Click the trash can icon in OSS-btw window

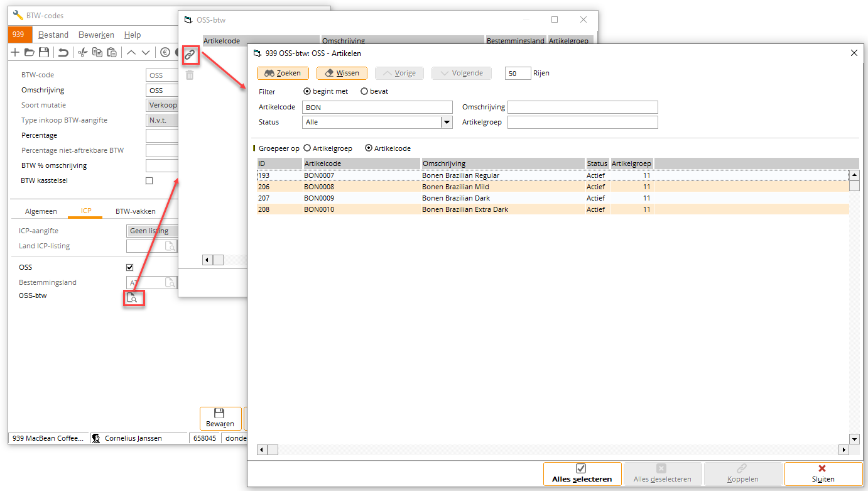(x=190, y=75)
